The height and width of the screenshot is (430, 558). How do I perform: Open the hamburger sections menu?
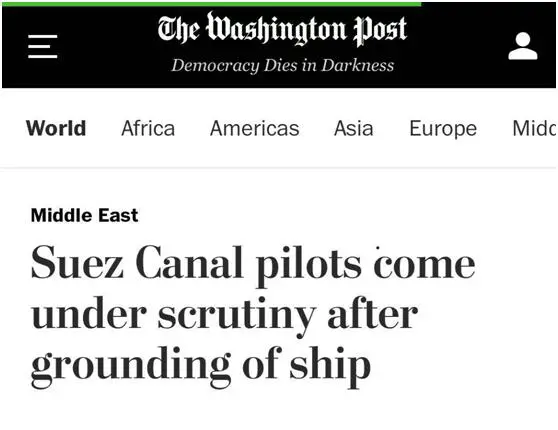pyautogui.click(x=43, y=47)
